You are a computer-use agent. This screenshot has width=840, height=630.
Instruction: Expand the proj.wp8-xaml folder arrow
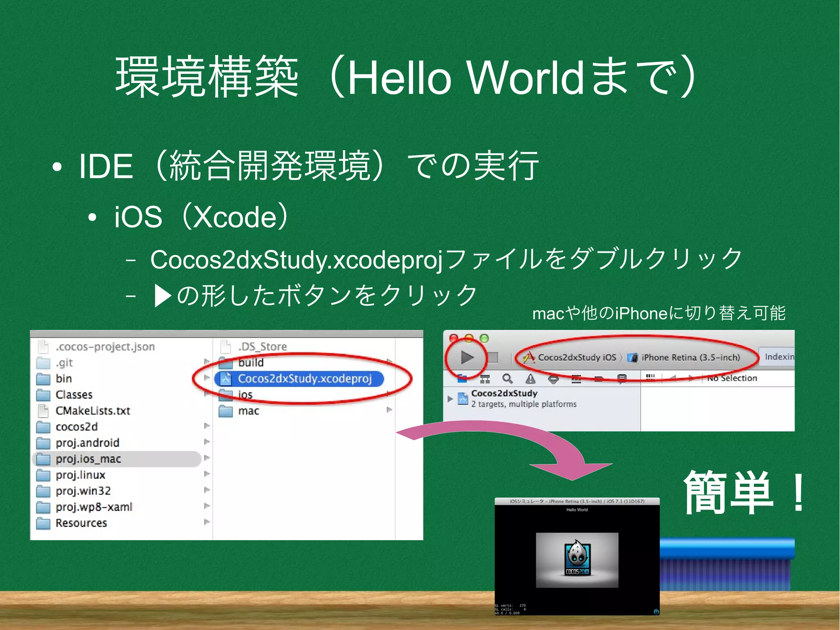[x=207, y=506]
